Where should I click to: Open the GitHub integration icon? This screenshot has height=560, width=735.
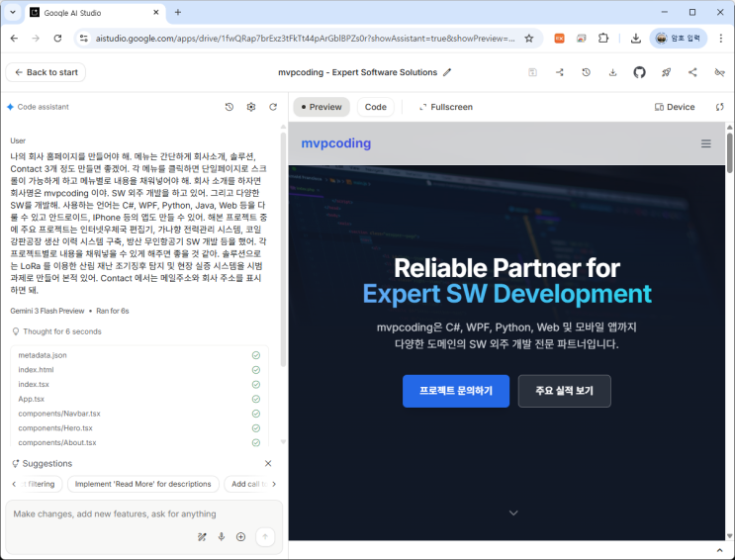tap(639, 72)
